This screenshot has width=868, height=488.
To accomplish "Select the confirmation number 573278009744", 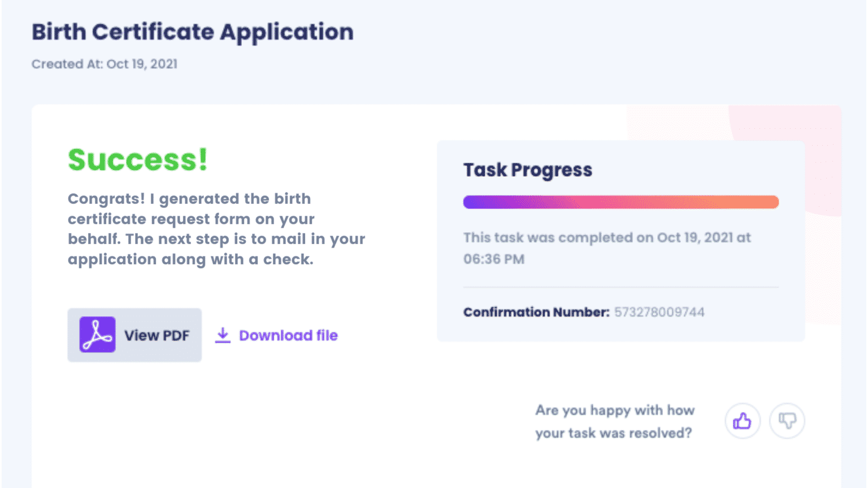I will pos(659,312).
